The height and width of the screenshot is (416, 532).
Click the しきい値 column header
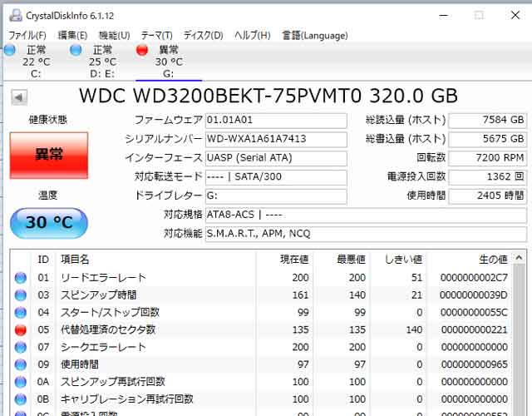coord(398,260)
